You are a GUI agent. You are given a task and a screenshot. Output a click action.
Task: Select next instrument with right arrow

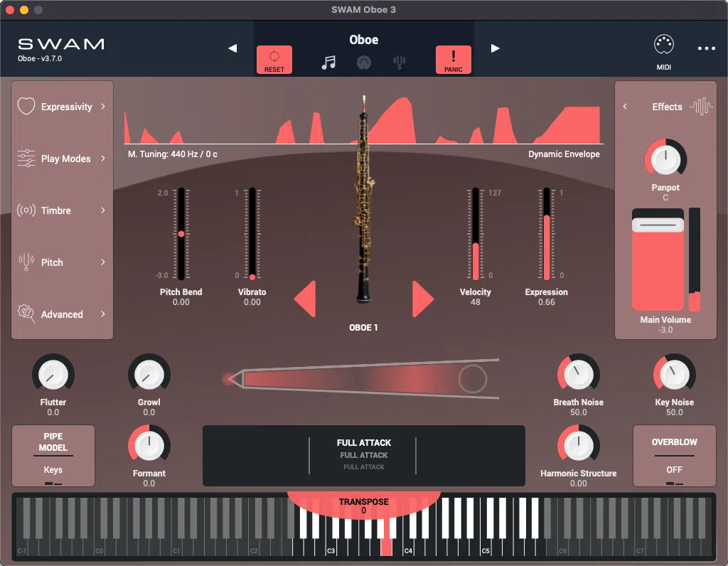tap(495, 48)
